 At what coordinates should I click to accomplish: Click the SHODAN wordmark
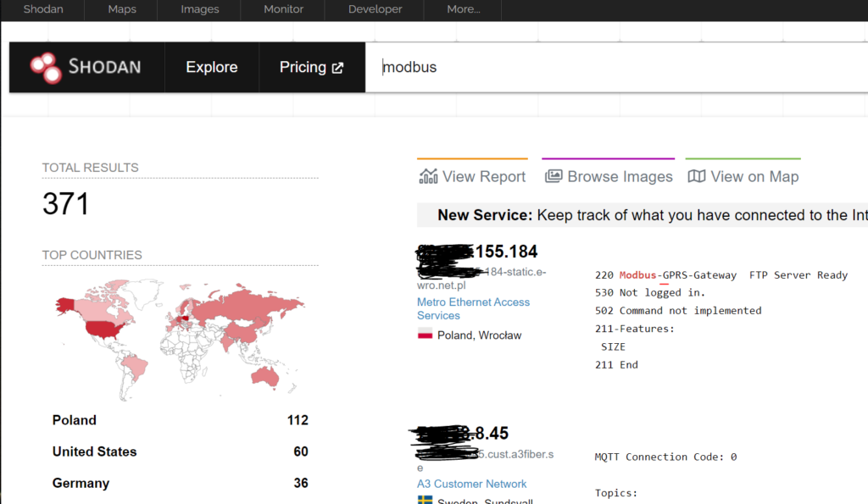coord(104,67)
